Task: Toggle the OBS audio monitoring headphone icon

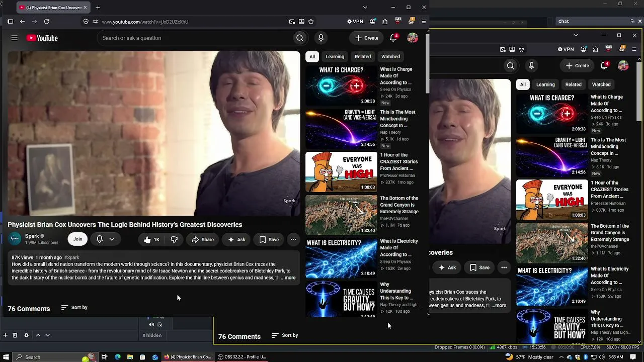Action: (160, 325)
